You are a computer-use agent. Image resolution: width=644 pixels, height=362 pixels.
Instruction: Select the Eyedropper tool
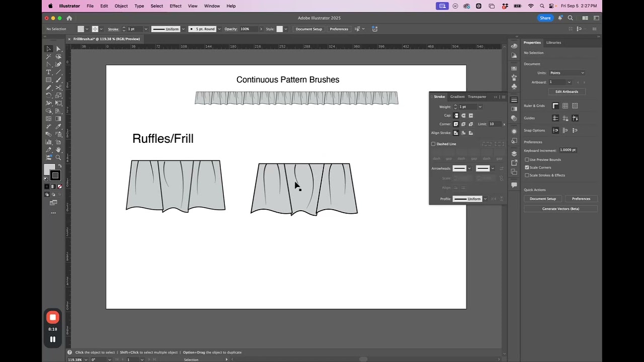point(58,127)
